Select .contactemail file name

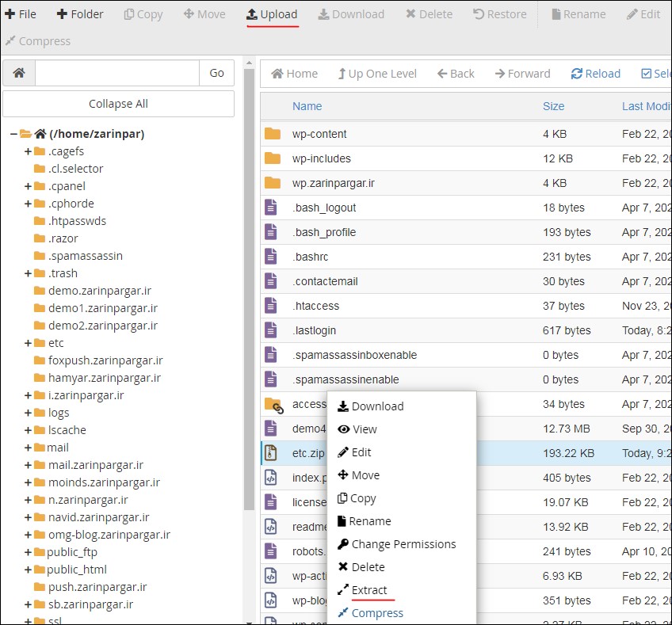pyautogui.click(x=325, y=281)
